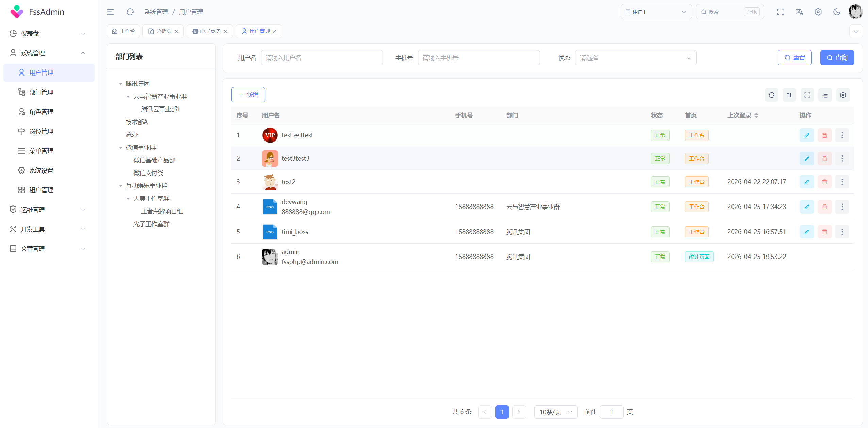Click the page refresh icon in header
This screenshot has height=428, width=868.
coord(130,12)
